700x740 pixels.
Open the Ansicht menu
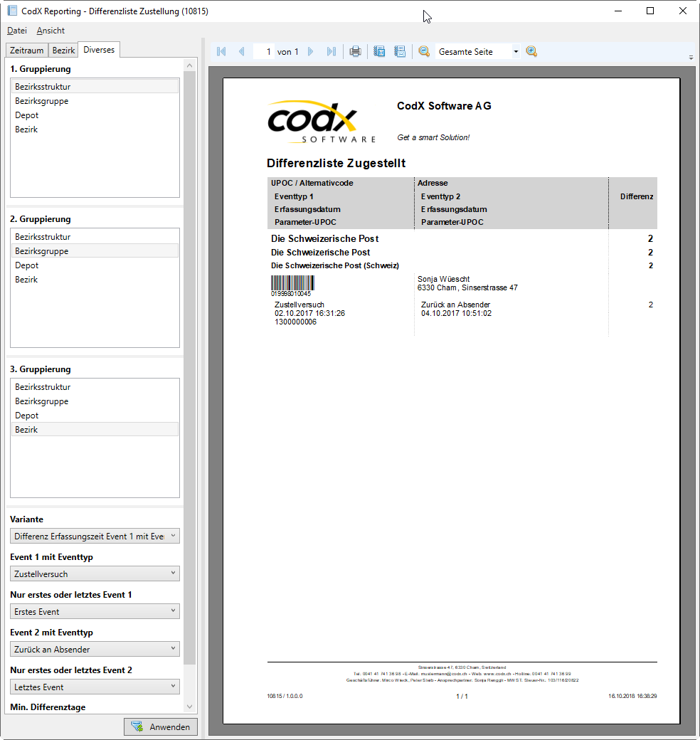(x=51, y=31)
